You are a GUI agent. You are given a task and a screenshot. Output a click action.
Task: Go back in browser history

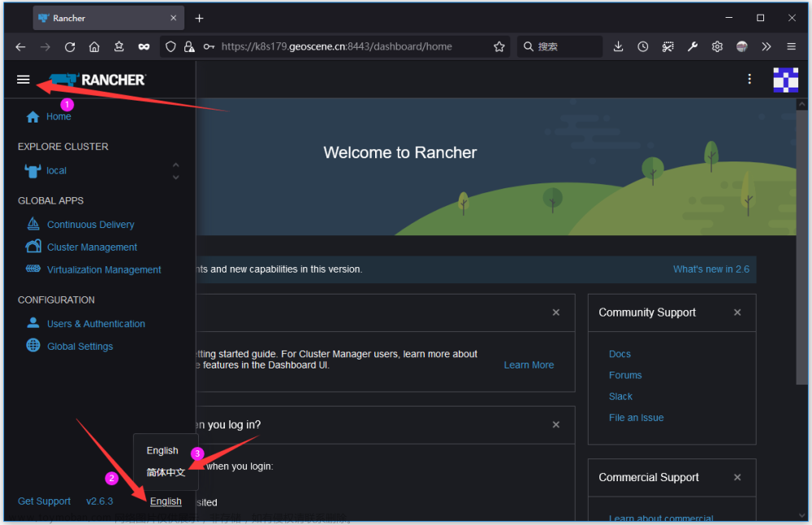21,47
